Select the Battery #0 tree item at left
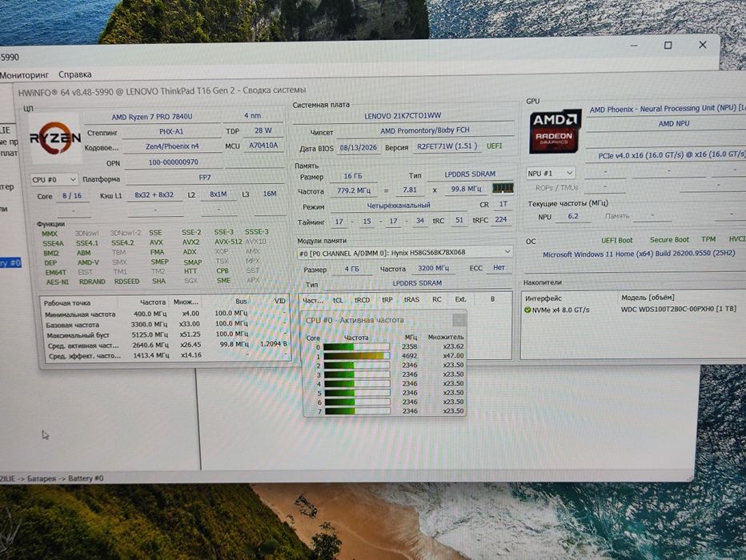Screen dimensions: 746x560 point(10,262)
